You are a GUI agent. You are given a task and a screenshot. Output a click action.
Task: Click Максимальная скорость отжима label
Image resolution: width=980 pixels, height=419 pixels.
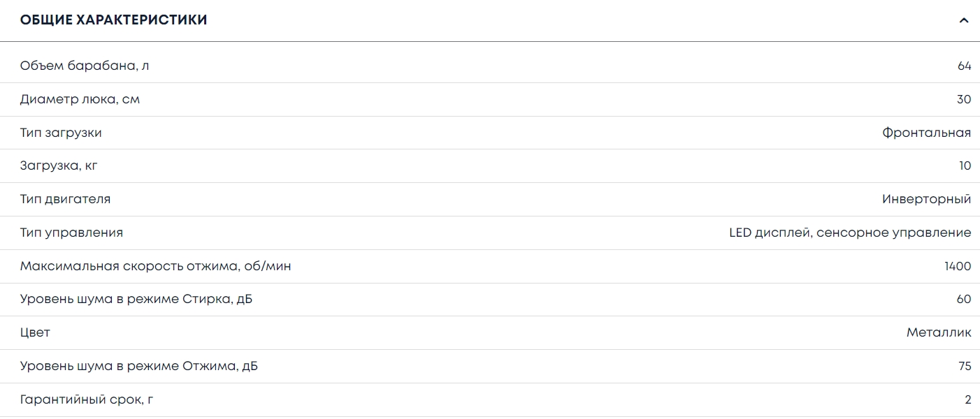pyautogui.click(x=155, y=266)
